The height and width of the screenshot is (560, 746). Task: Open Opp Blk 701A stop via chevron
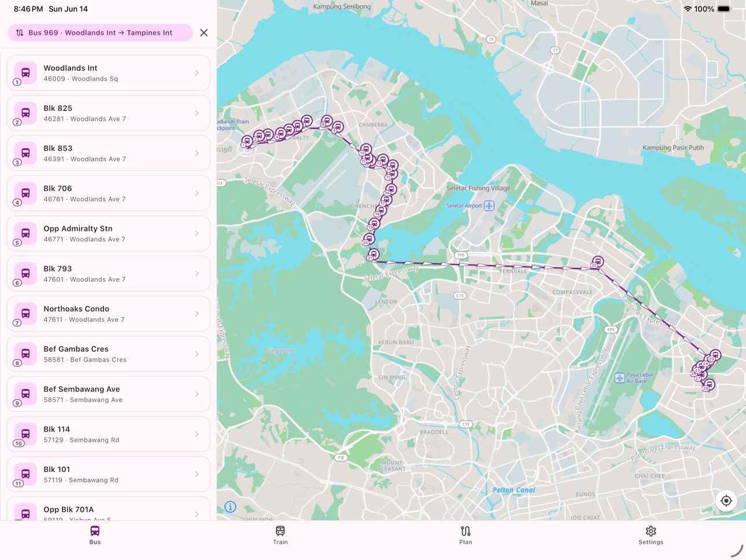[x=197, y=514]
